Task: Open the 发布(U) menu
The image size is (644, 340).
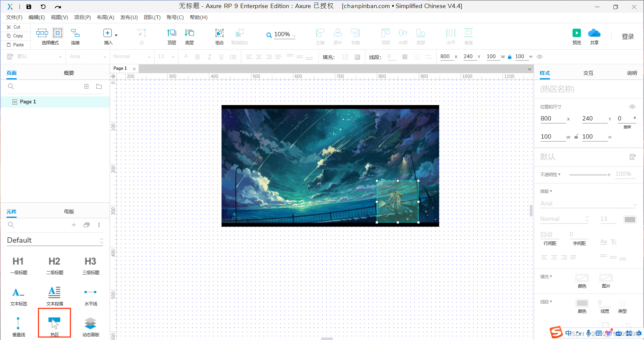Action: click(x=129, y=17)
